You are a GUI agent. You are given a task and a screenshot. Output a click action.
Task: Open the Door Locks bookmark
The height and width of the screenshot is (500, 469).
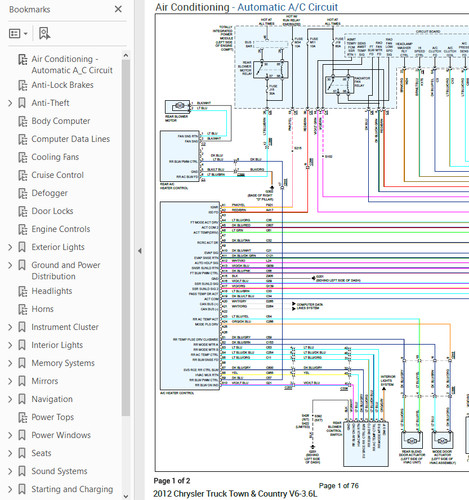click(x=52, y=211)
